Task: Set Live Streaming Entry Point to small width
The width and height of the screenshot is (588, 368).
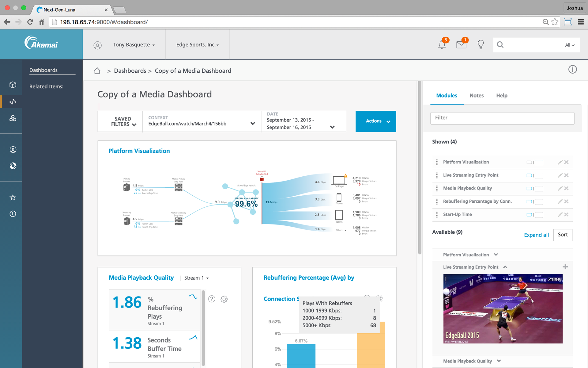Action: coord(529,175)
